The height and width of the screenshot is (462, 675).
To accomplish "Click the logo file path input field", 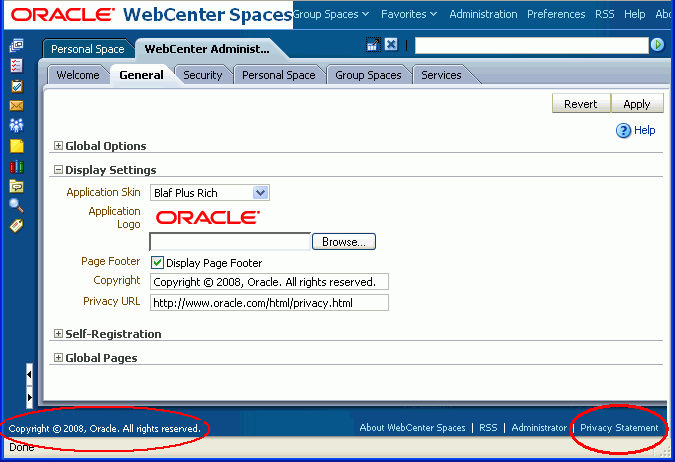I will click(x=230, y=242).
